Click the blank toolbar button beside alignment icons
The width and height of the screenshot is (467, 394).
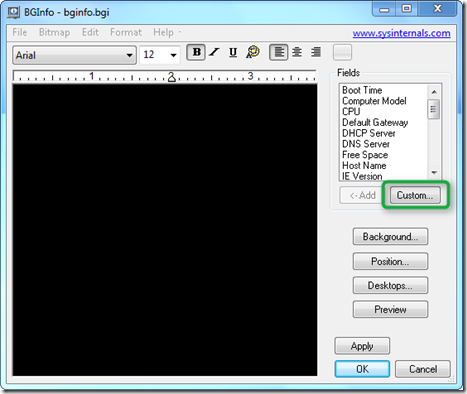tap(342, 52)
